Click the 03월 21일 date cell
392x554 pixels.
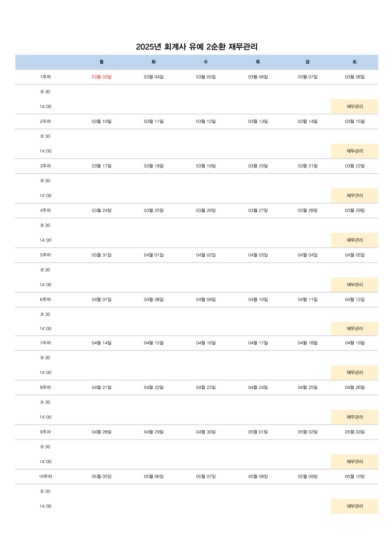tap(308, 166)
